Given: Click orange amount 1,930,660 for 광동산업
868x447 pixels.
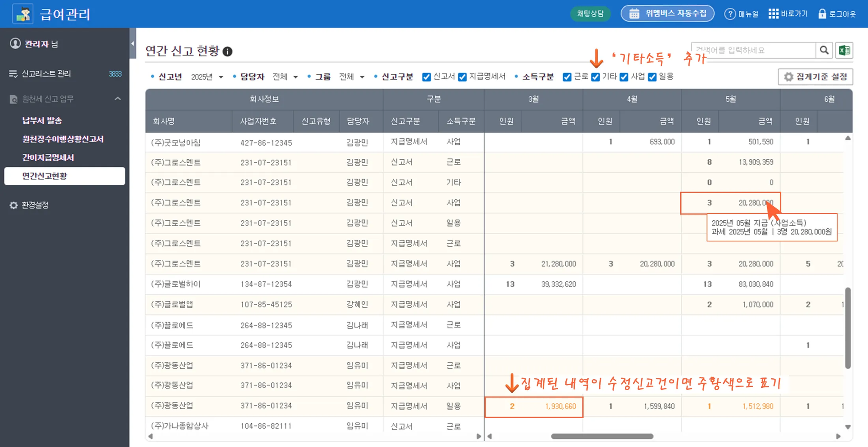Looking at the screenshot, I should 561,406.
